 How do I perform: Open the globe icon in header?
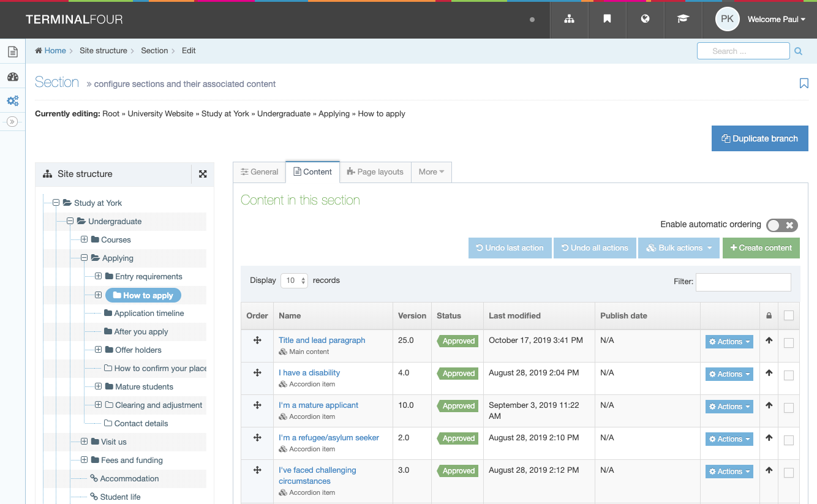coord(645,19)
